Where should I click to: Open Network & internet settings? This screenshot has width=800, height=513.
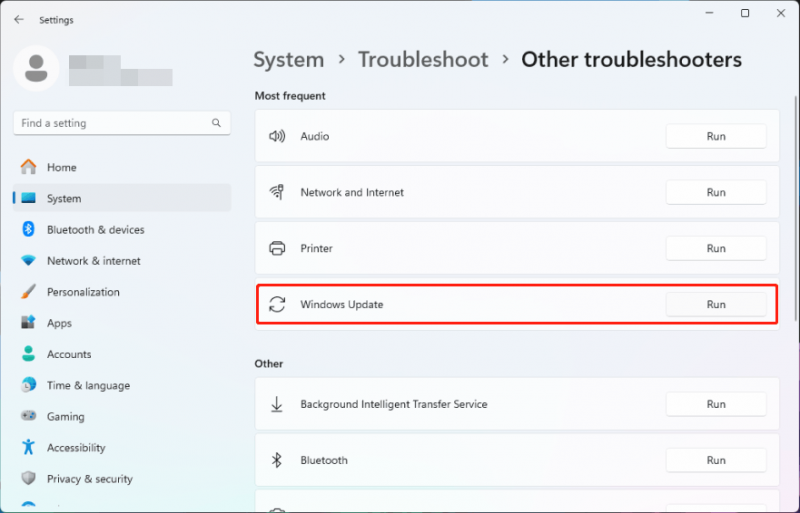(122, 260)
